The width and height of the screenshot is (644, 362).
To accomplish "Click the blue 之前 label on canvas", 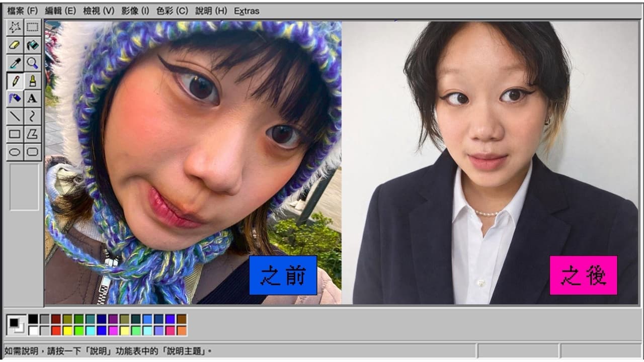I will [283, 275].
